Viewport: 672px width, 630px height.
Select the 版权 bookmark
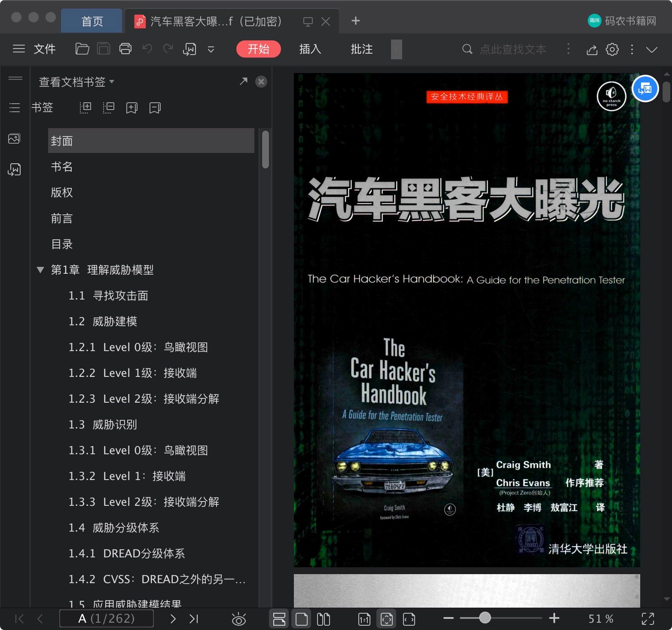click(x=62, y=192)
